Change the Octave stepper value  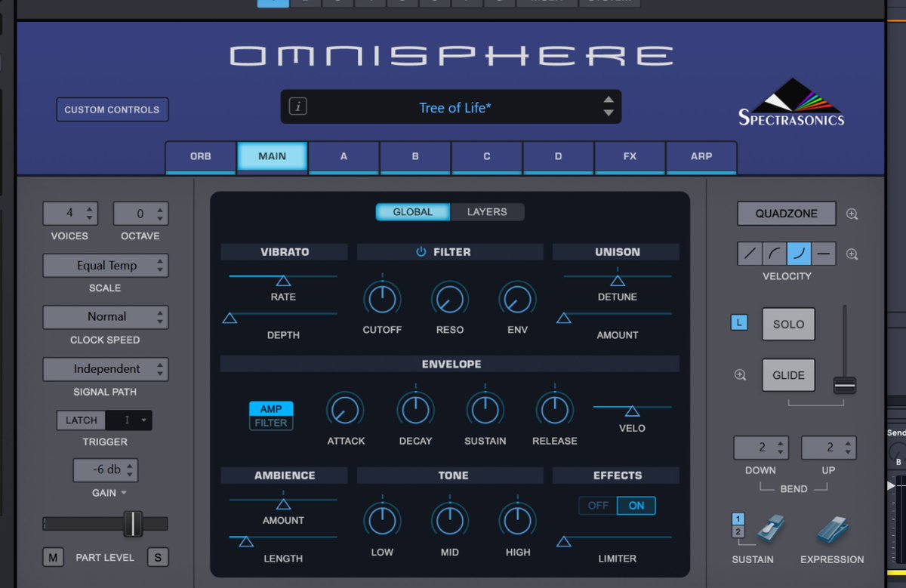click(x=141, y=214)
